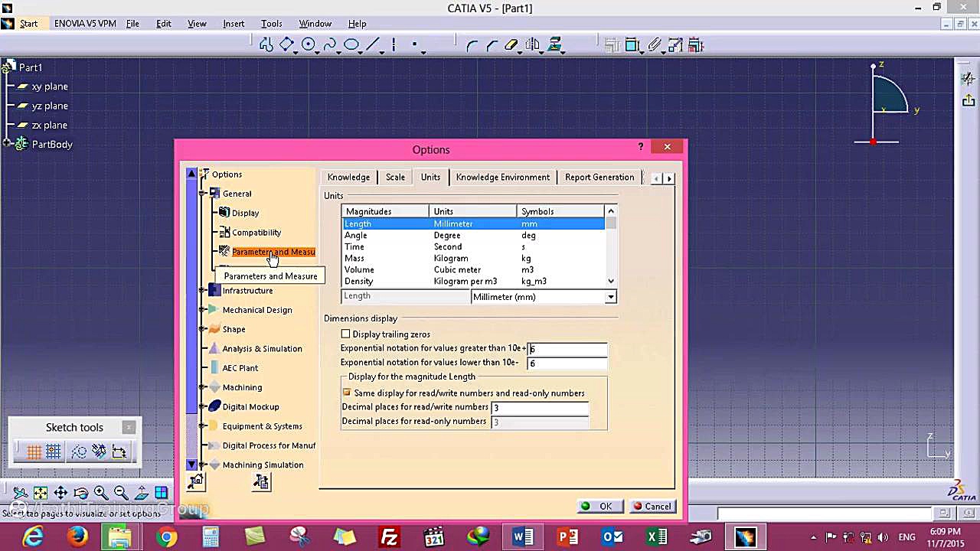Select the Circle sketch tool

point(308,45)
